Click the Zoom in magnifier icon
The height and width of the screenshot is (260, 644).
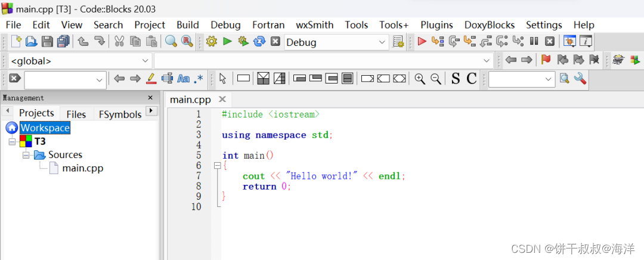pos(420,79)
